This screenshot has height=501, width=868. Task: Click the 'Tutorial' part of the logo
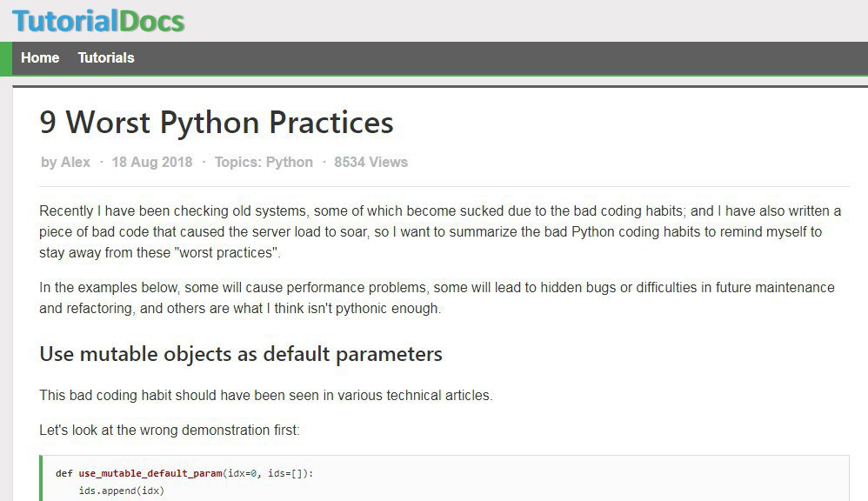pyautogui.click(x=65, y=21)
